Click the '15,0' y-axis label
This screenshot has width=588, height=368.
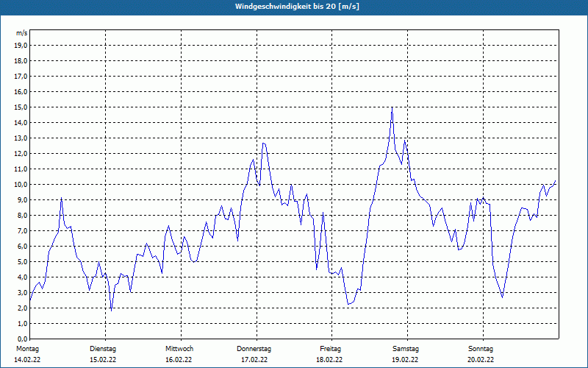(21, 107)
